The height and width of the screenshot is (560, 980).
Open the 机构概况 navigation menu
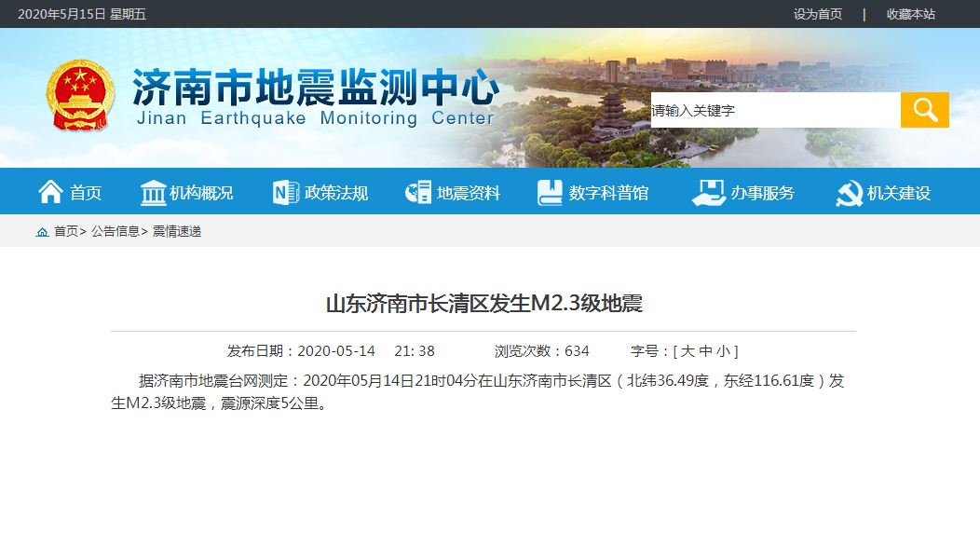pyautogui.click(x=201, y=193)
